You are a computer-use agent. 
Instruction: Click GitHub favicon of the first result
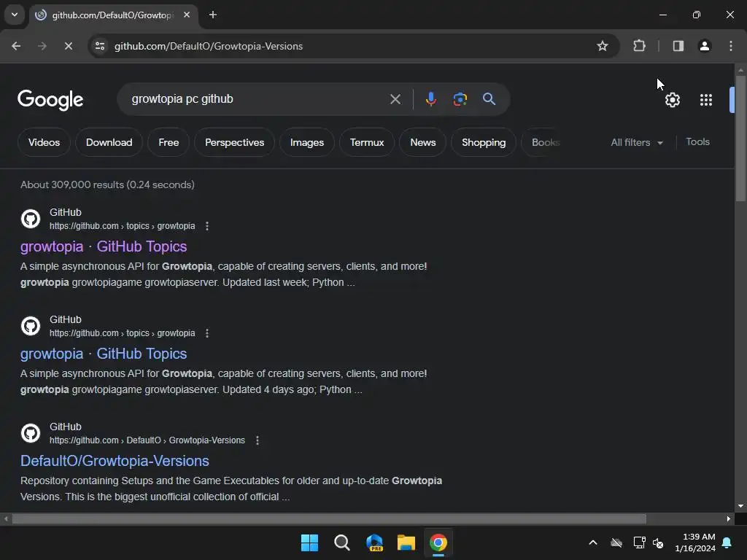point(31,219)
